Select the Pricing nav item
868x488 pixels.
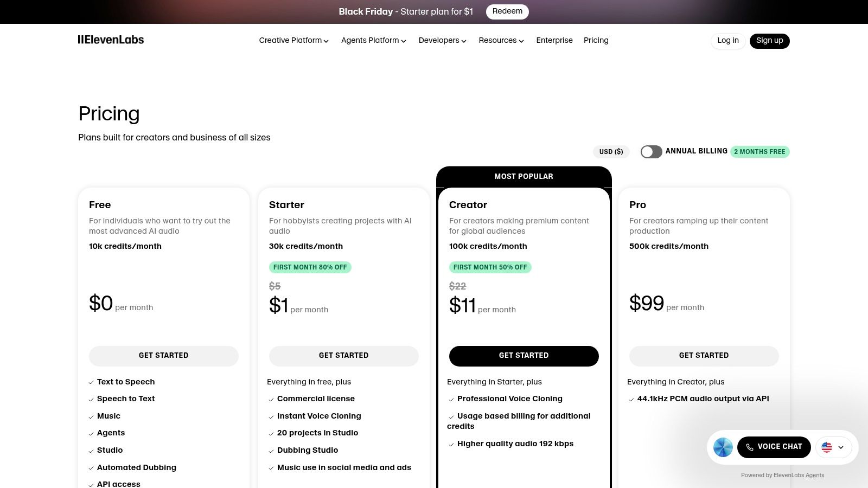[596, 41]
